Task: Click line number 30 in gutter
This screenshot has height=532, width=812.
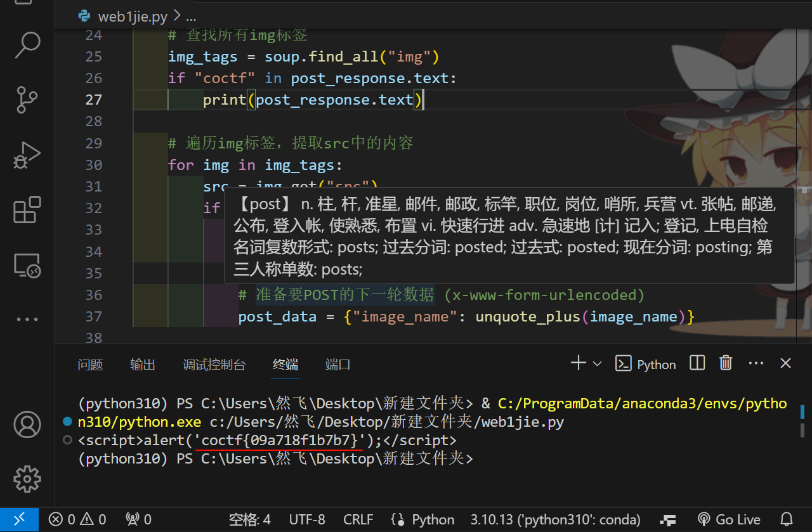Action: (x=93, y=165)
